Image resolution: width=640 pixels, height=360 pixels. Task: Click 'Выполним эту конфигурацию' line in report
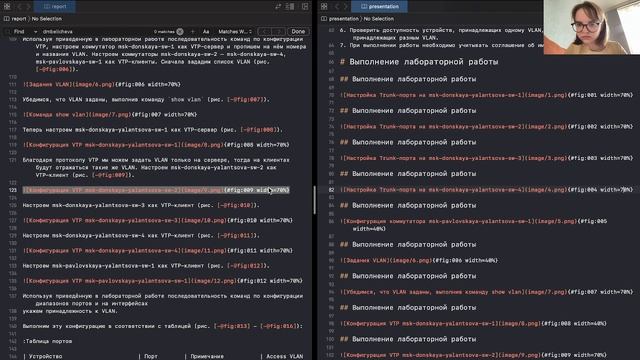[x=163, y=326]
